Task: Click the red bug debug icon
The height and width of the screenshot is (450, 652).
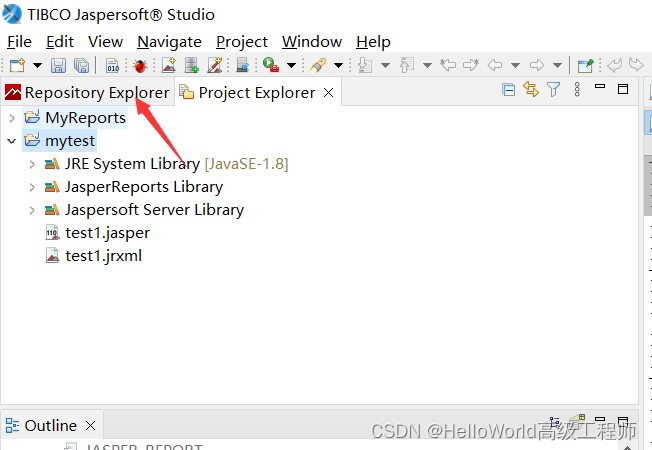Action: pyautogui.click(x=140, y=65)
